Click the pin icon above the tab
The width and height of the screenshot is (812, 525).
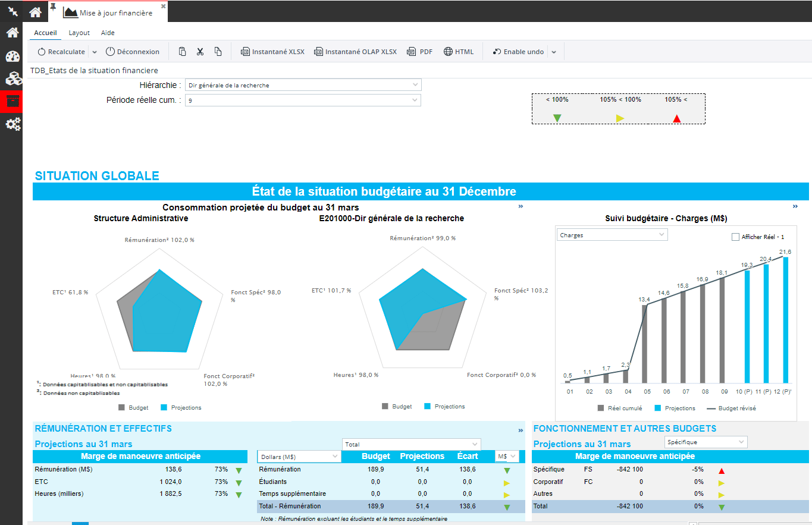tap(52, 6)
